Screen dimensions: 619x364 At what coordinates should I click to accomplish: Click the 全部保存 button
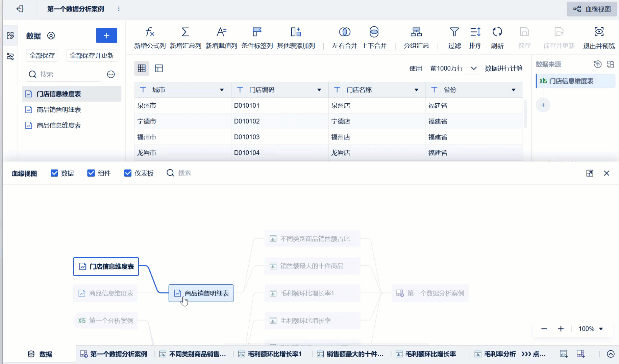42,55
